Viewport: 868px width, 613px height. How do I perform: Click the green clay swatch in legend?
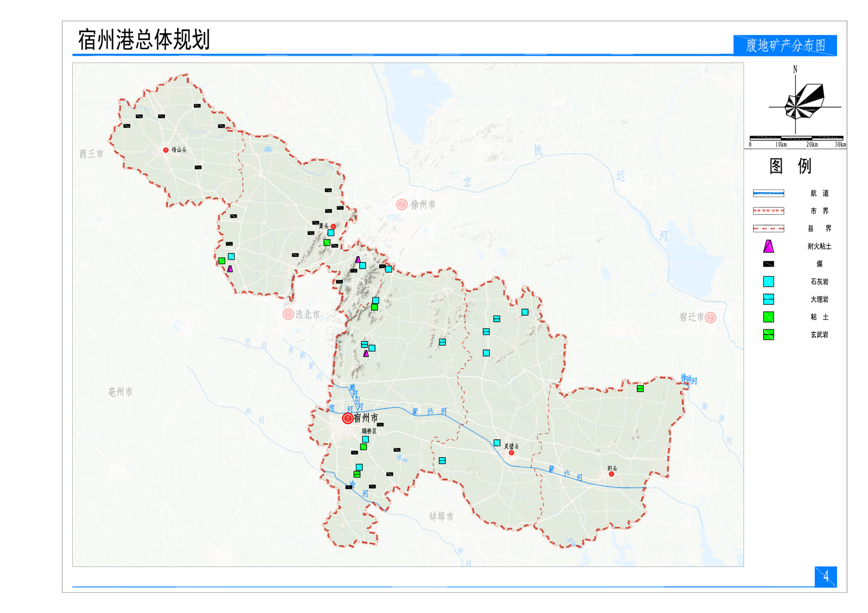click(768, 317)
